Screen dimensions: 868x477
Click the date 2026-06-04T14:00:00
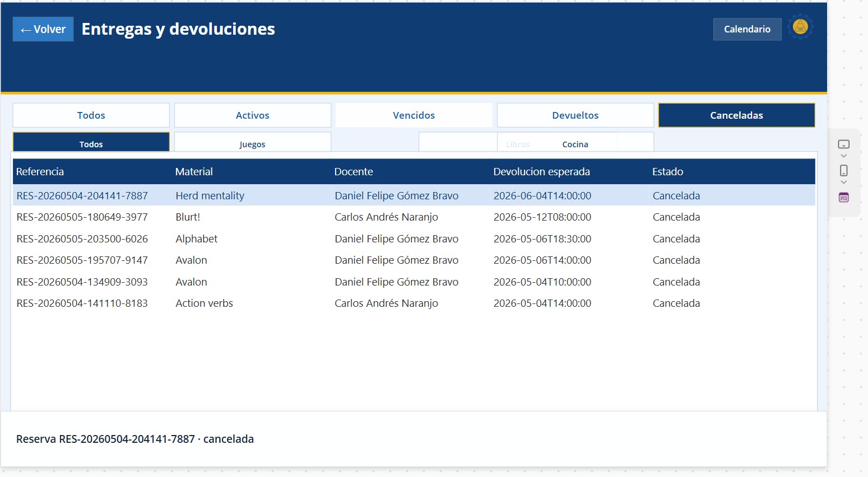pyautogui.click(x=542, y=196)
